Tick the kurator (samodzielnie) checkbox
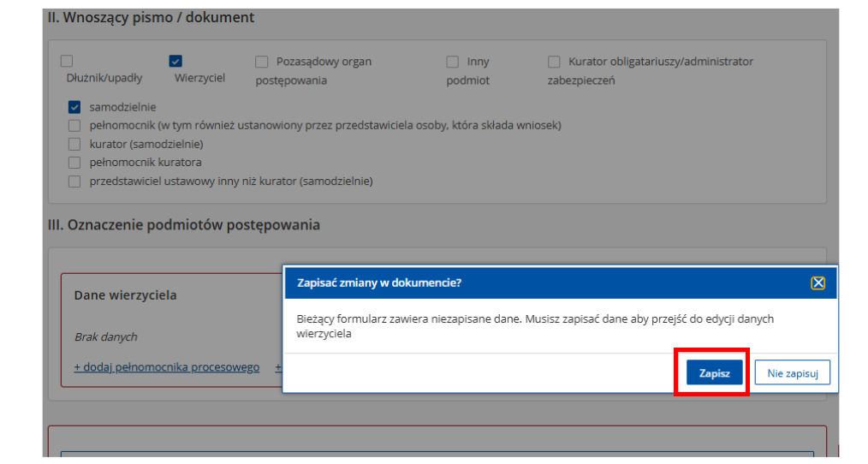This screenshot has width=868, height=464. point(74,144)
